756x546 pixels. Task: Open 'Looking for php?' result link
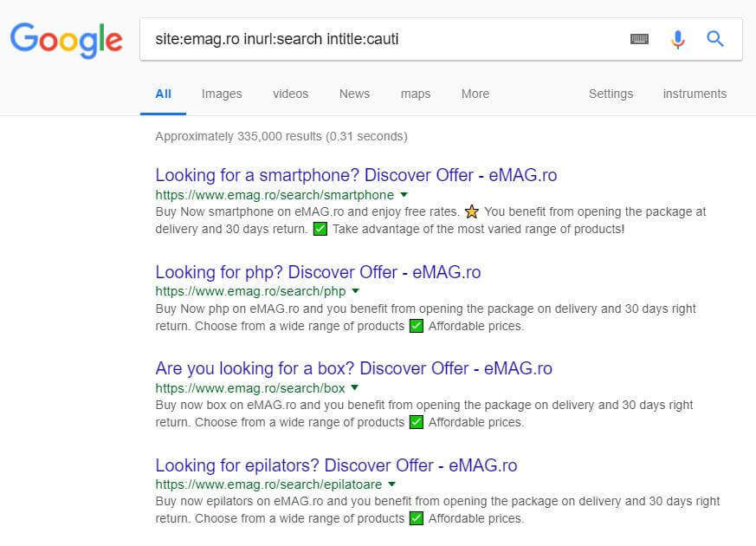click(x=318, y=272)
